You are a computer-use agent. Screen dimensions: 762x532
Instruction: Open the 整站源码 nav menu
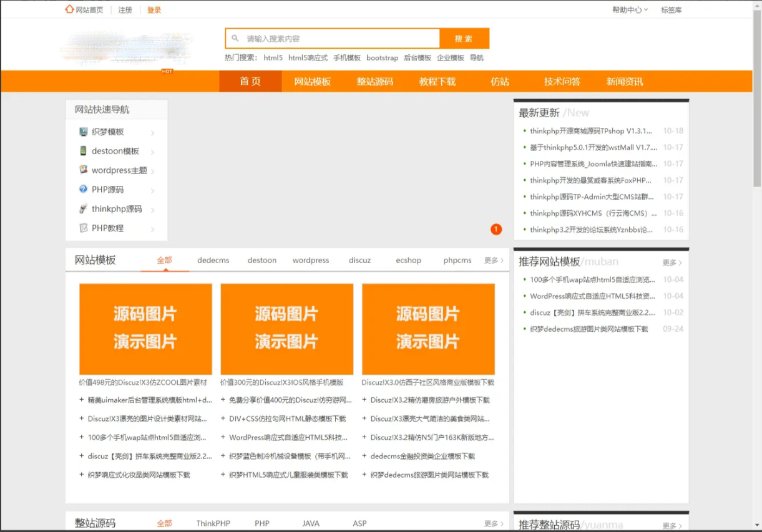click(375, 82)
